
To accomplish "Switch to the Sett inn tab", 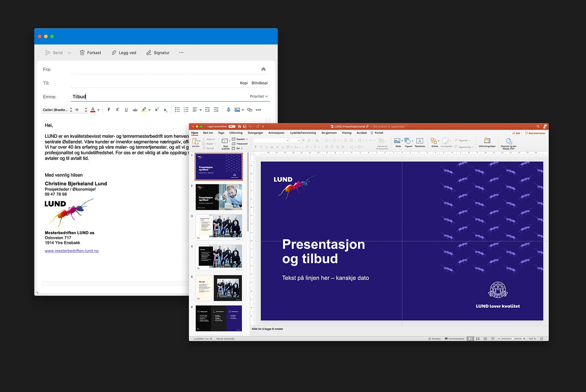I will click(208, 133).
